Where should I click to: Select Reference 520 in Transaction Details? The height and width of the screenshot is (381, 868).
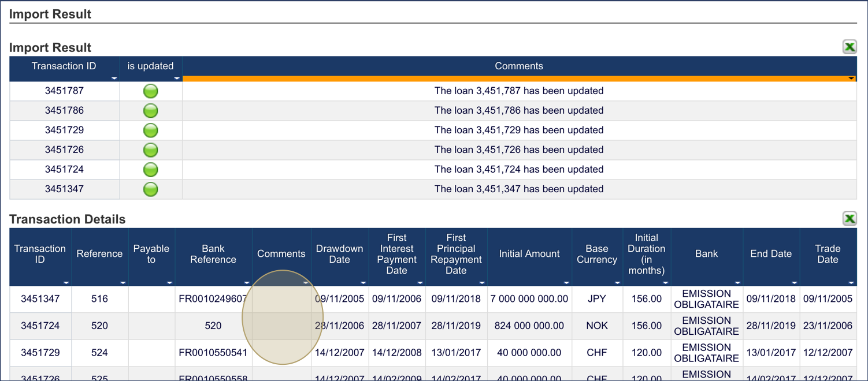point(99,326)
